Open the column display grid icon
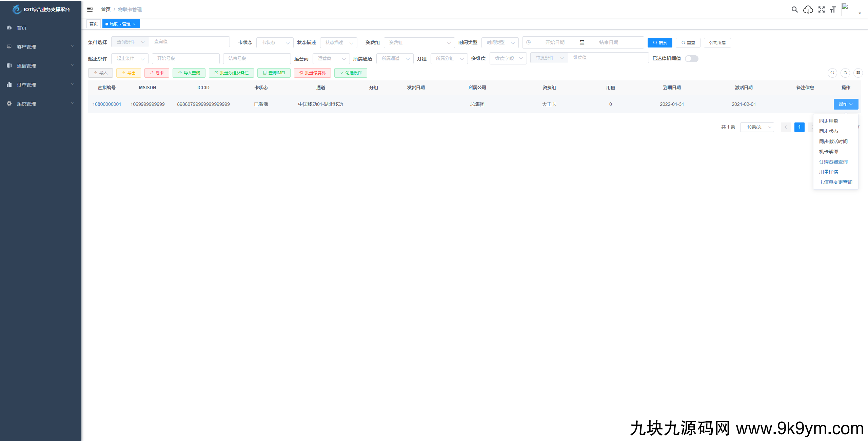Viewport: 868px width, 441px height. (858, 73)
